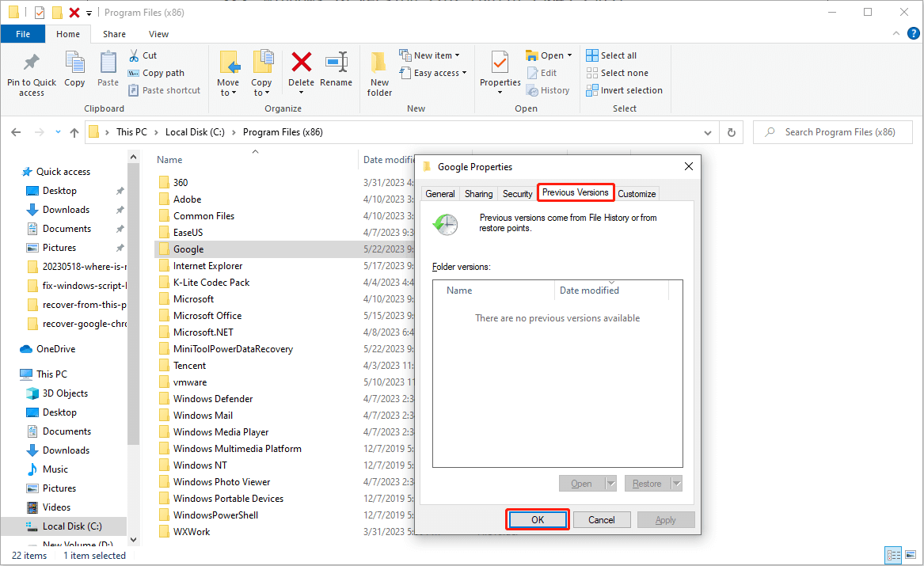Click the Copy ribbon icon
The image size is (924, 566).
tap(74, 63)
